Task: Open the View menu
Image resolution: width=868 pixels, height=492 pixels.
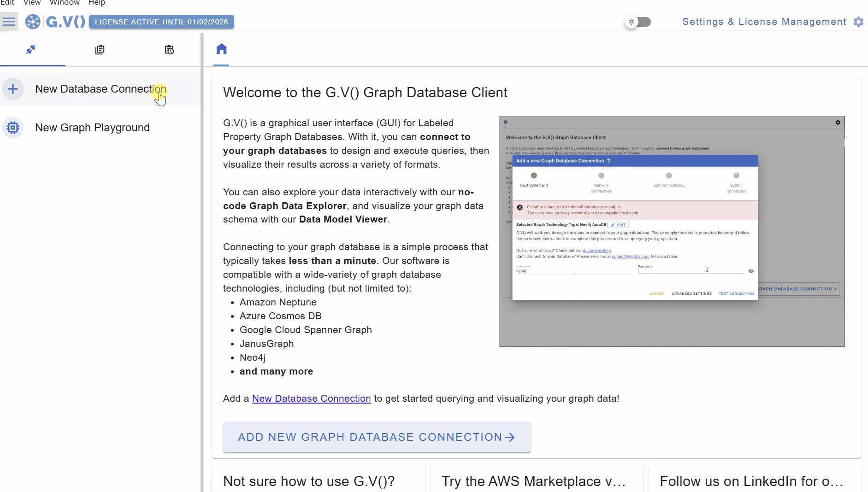Action: 32,3
